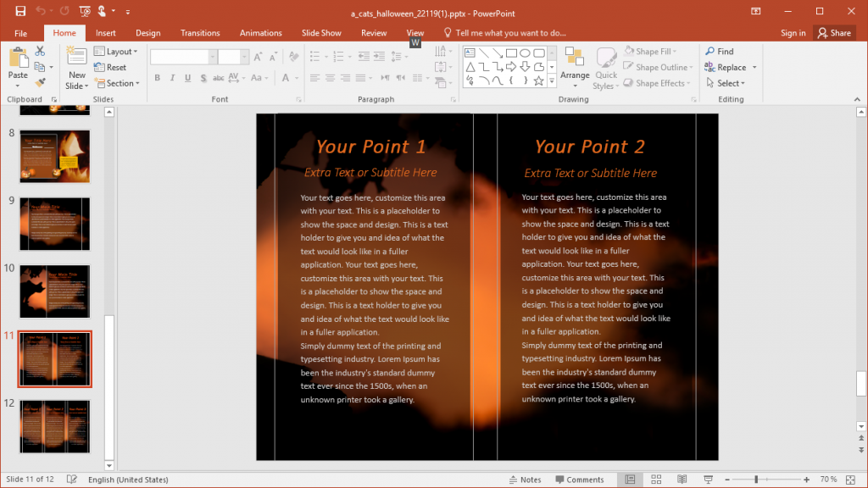Toggle bold formatting

157,77
